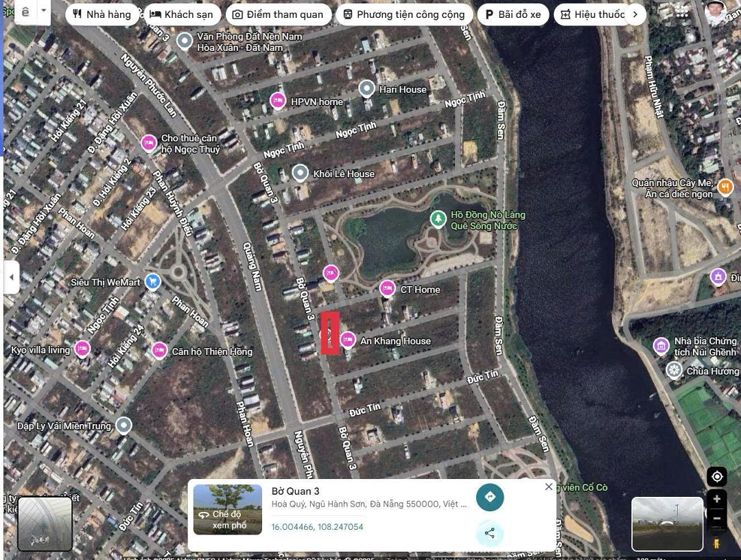Click the directions arrow icon in place card

pyautogui.click(x=490, y=497)
